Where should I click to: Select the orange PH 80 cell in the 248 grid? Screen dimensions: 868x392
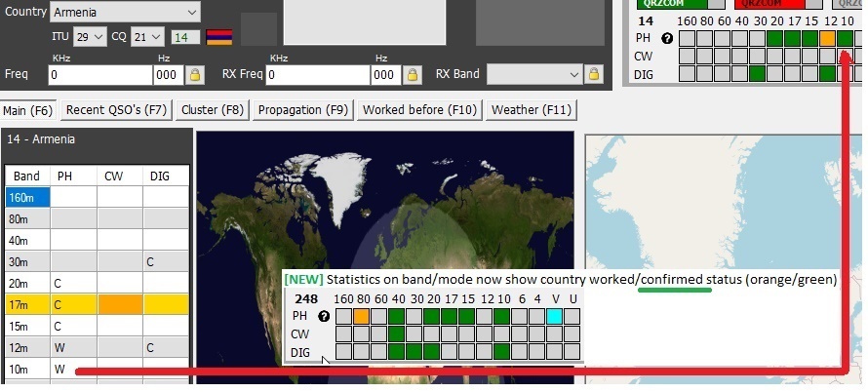[361, 316]
